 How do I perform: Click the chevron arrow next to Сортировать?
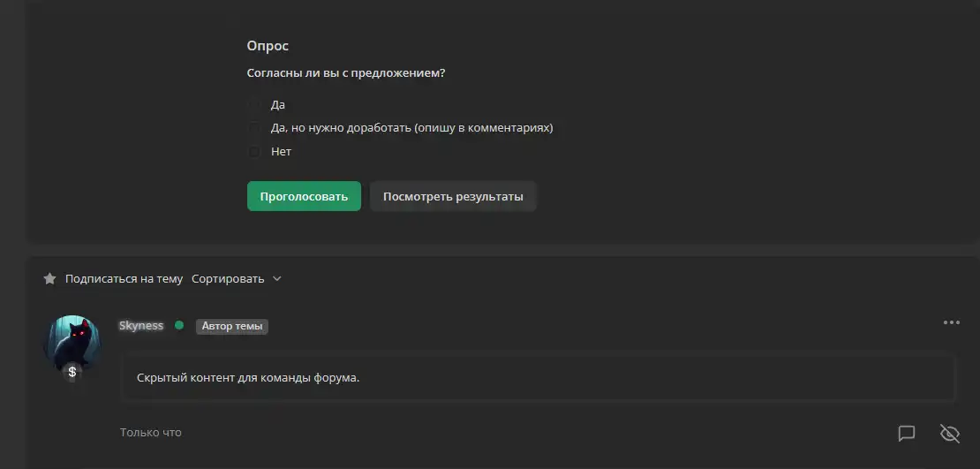point(277,279)
